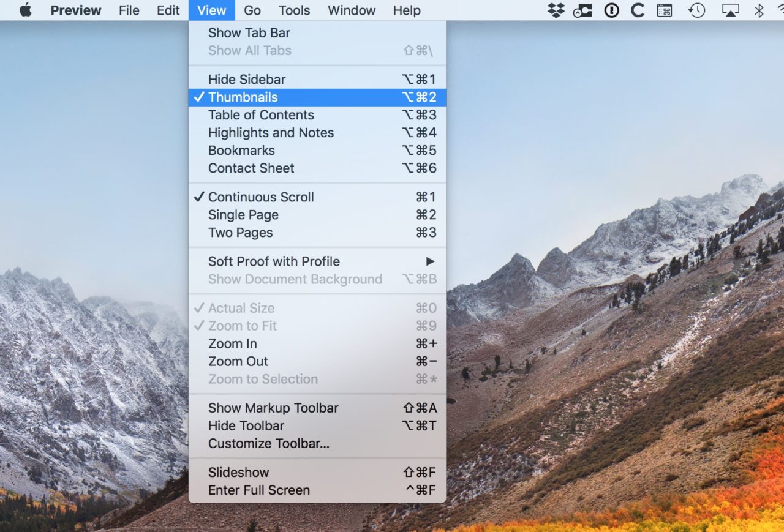The width and height of the screenshot is (784, 532).
Task: Click the Dropbox menu bar icon
Action: 556,10
